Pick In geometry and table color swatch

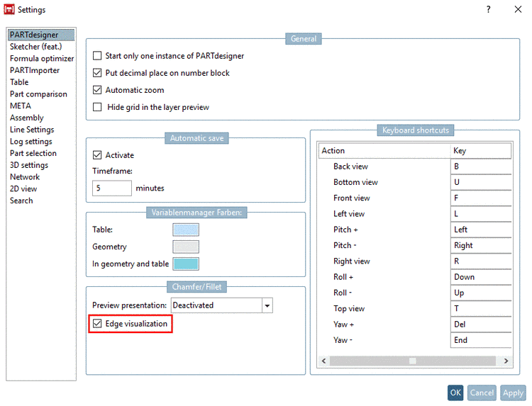point(186,264)
